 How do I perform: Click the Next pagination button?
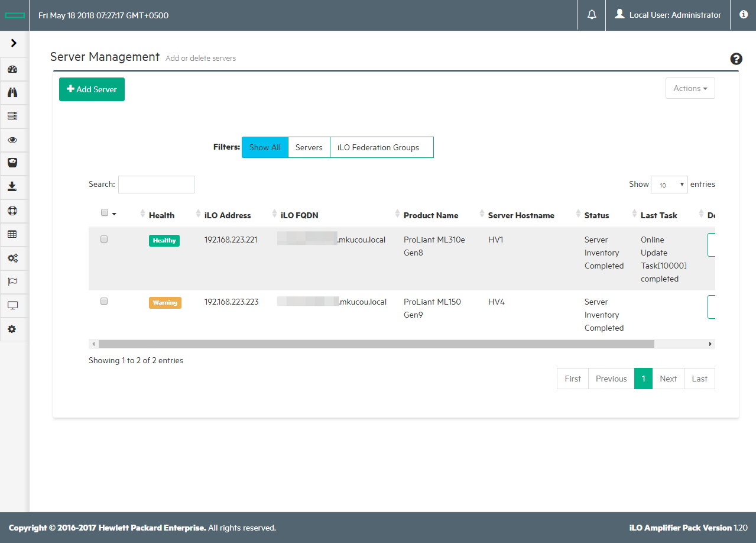coord(668,379)
